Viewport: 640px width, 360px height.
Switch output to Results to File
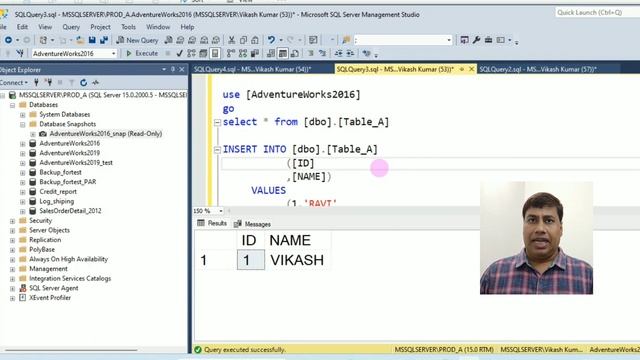(x=294, y=53)
